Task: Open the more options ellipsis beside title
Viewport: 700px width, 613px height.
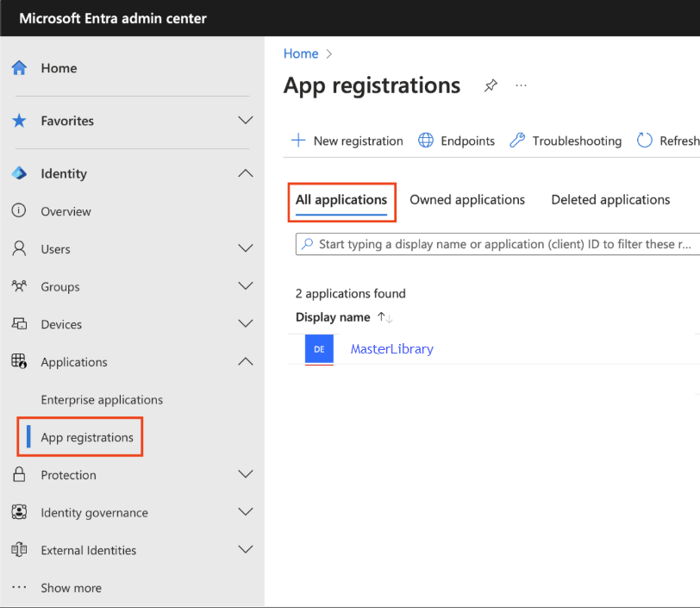Action: click(521, 85)
